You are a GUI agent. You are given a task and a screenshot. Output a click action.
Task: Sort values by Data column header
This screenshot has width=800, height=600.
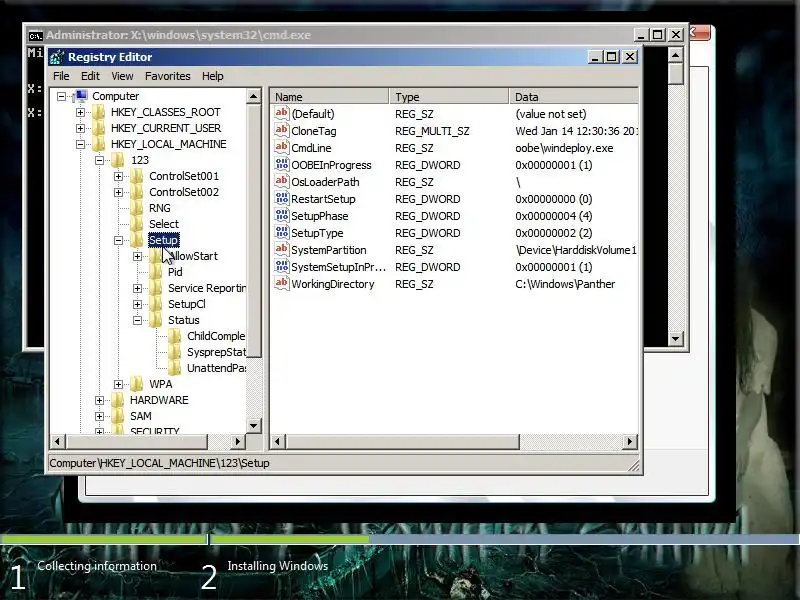coord(573,96)
